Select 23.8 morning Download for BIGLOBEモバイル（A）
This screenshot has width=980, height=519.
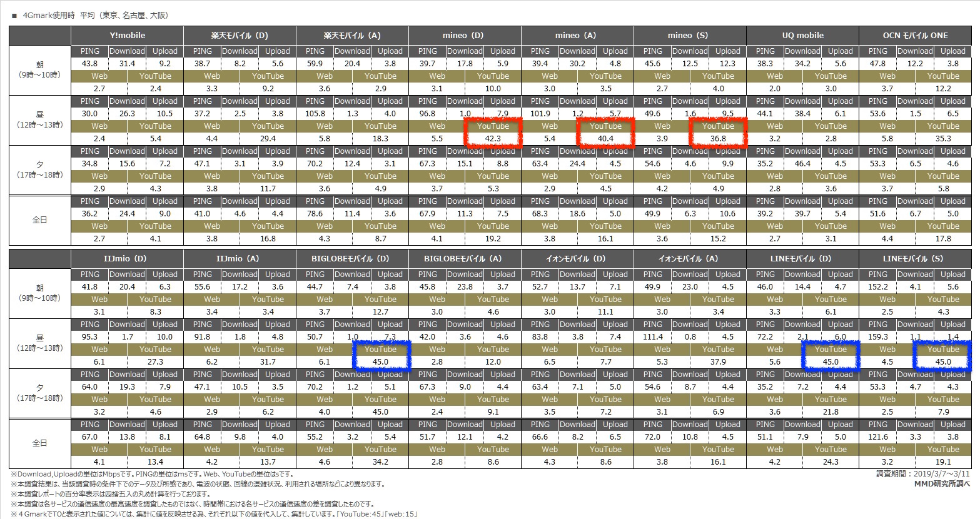tap(465, 287)
